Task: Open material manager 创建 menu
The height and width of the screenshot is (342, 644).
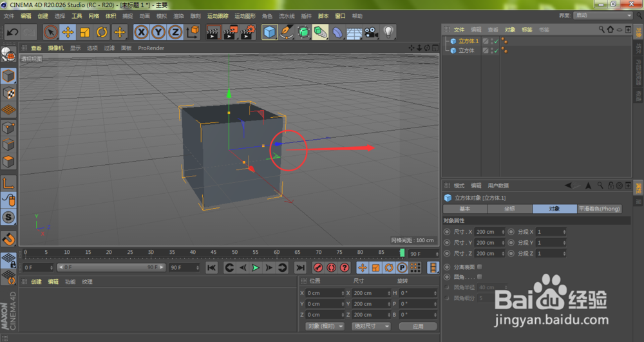Action: (x=36, y=281)
